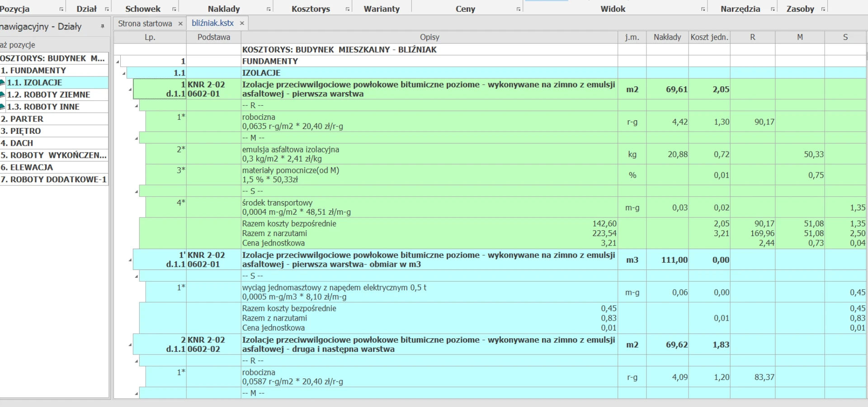Select the KOSZTORYS: BUDYNEK M... root node
The image size is (868, 407).
click(x=54, y=58)
